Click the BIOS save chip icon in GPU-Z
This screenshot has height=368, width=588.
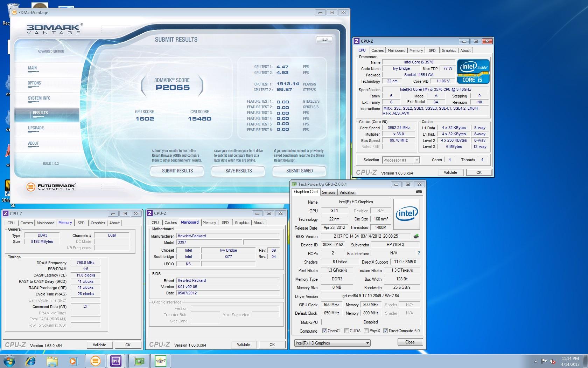point(416,236)
